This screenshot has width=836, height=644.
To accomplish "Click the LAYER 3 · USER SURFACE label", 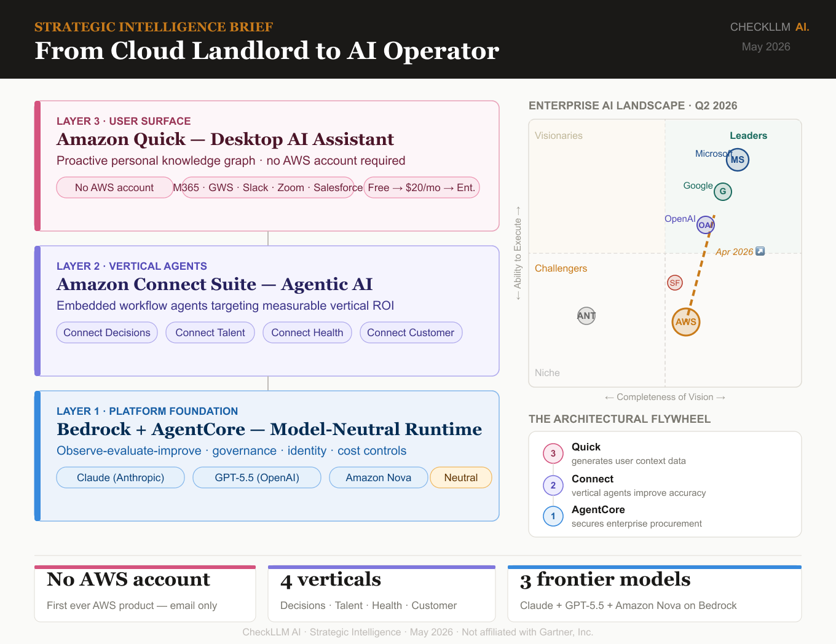I will click(x=124, y=121).
